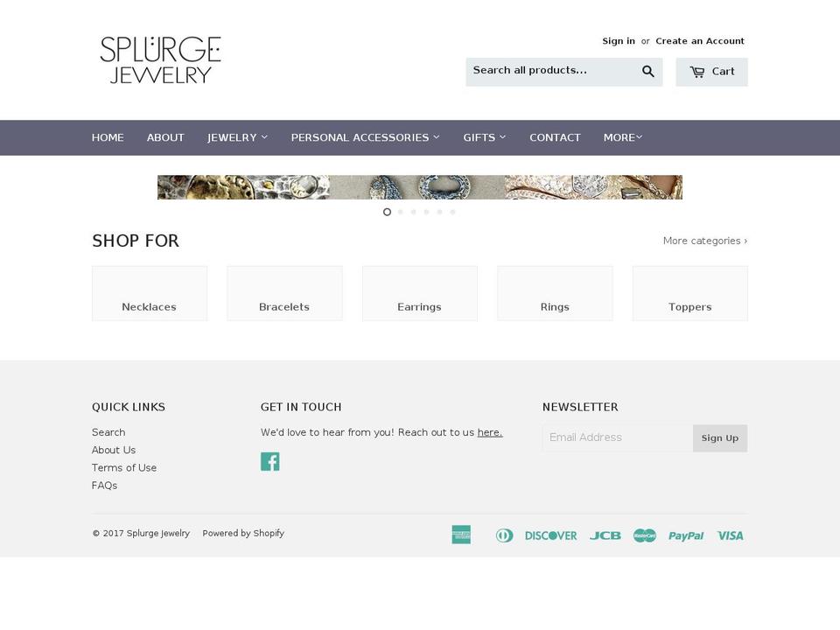This screenshot has height=630, width=840.
Task: Click the American Express icon
Action: click(x=461, y=535)
